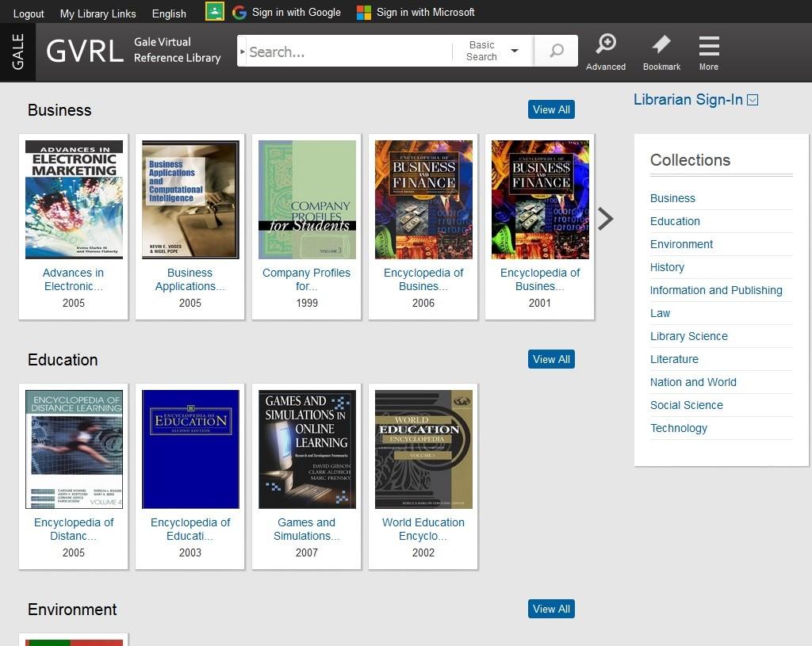Click the Google Classroom icon
The image size is (812, 646).
214,11
